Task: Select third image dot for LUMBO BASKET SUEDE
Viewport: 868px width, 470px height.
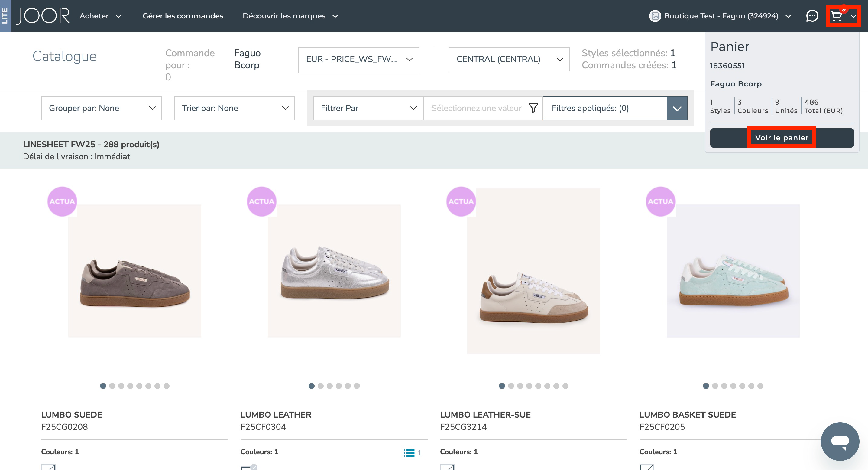Action: 724,386
